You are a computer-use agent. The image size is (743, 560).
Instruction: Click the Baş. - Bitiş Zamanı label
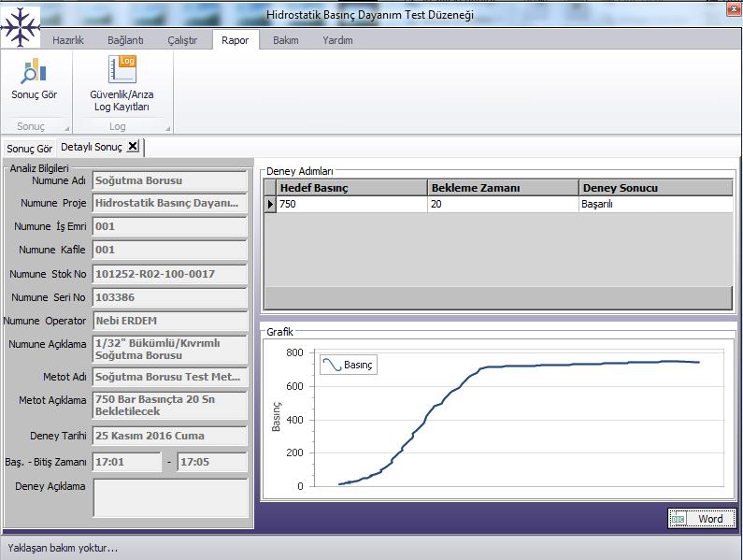(46, 462)
